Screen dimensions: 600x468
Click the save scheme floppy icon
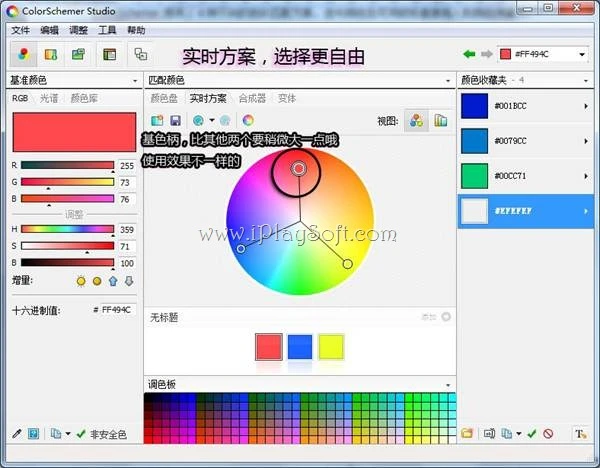[x=176, y=121]
